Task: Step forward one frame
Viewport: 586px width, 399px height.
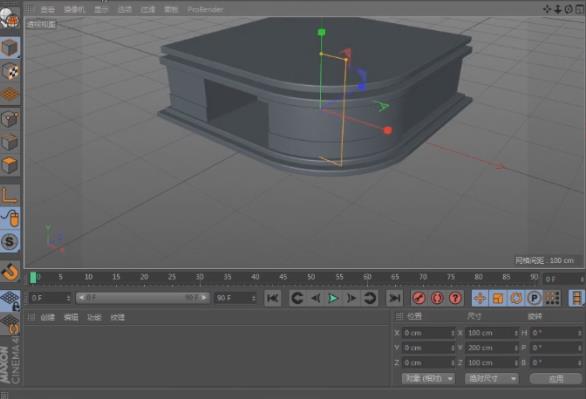Action: coord(351,298)
